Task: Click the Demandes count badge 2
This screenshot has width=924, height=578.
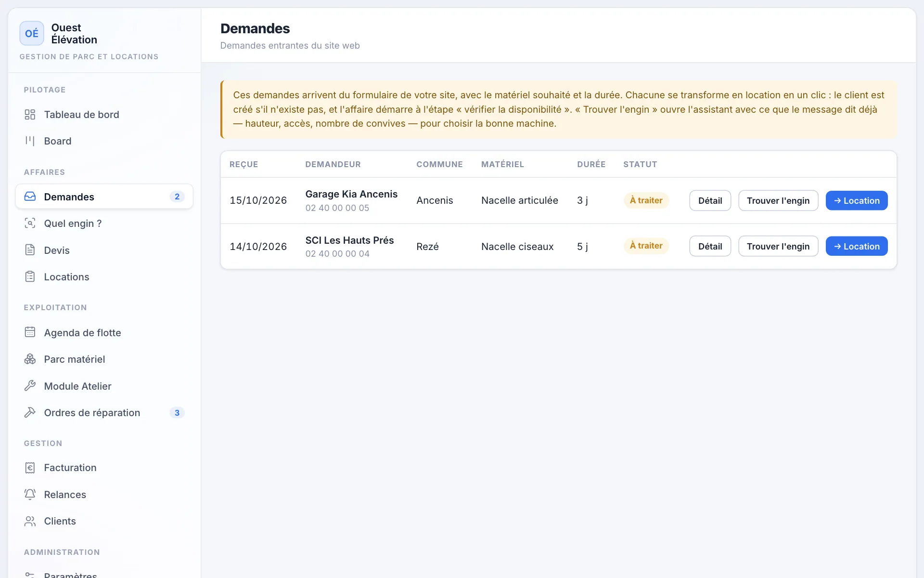Action: coord(177,197)
